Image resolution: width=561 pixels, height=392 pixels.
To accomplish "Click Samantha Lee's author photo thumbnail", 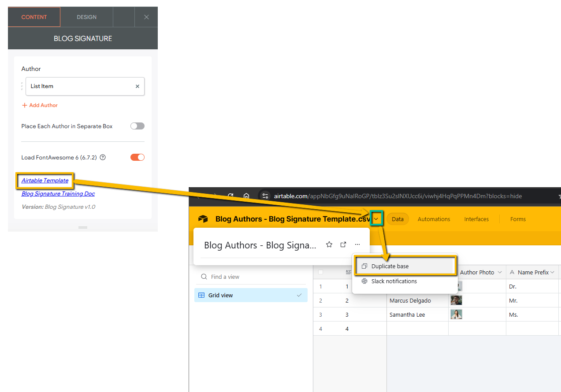I will pyautogui.click(x=456, y=314).
